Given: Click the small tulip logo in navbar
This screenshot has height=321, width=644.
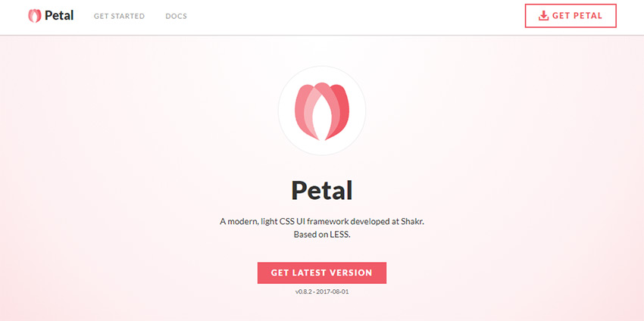Looking at the screenshot, I should (35, 16).
